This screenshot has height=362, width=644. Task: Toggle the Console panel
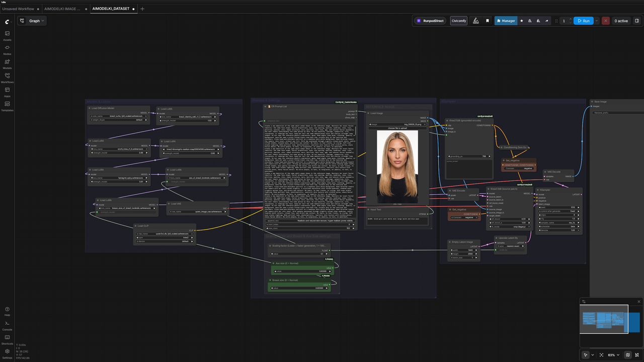pos(7,325)
